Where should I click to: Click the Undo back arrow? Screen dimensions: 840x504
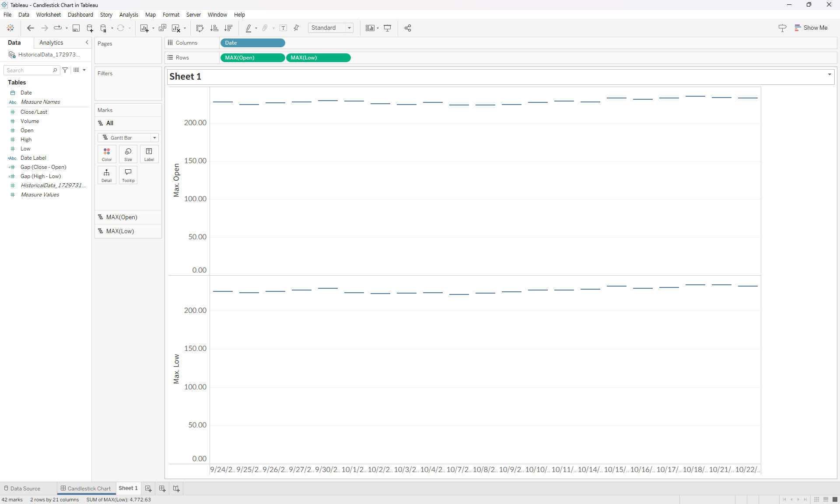[30, 28]
